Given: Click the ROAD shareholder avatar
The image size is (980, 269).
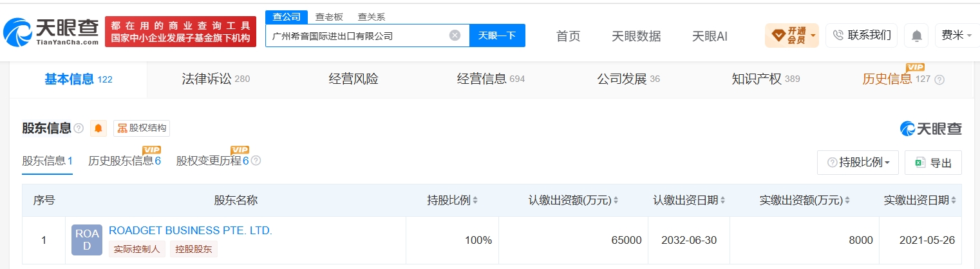Looking at the screenshot, I should tap(87, 241).
